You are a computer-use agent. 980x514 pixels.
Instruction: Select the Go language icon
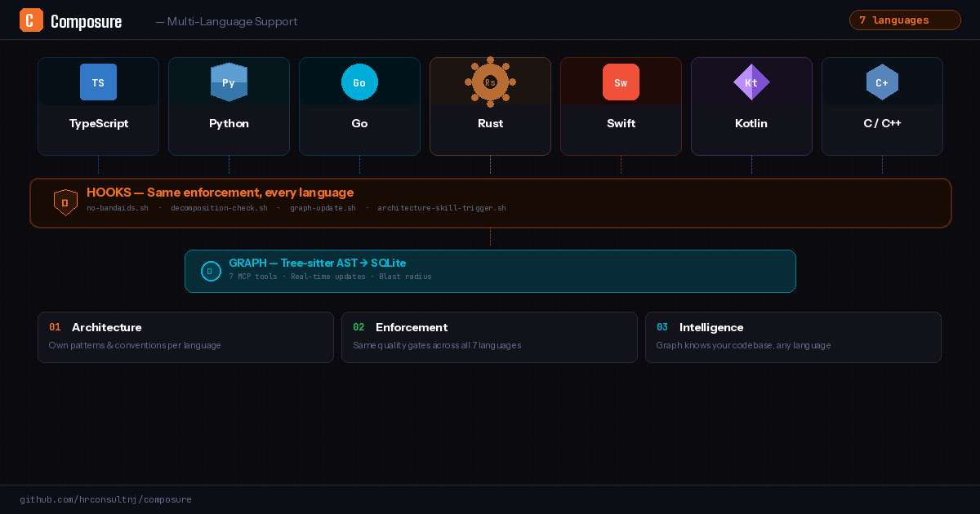click(x=359, y=82)
